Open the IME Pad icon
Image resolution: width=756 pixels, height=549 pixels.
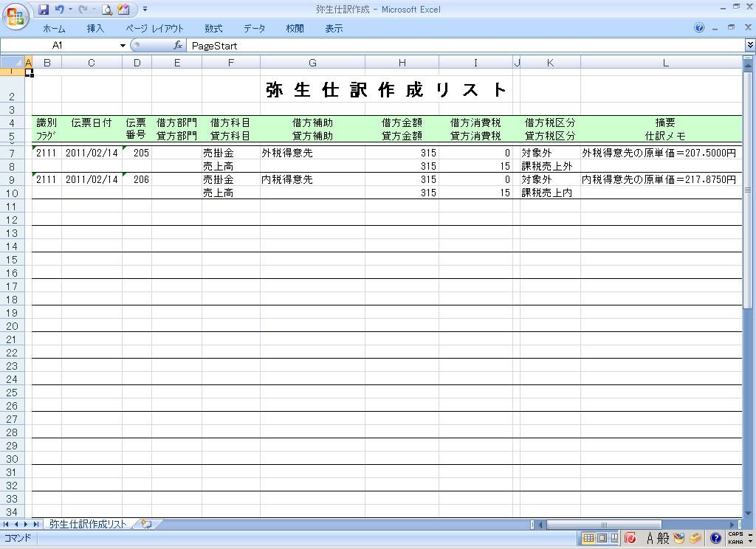point(679,538)
